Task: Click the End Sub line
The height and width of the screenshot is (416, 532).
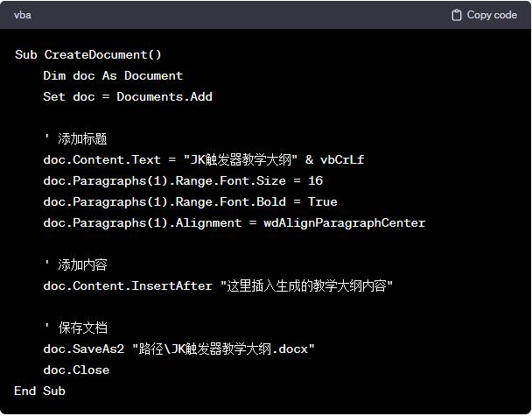Action: pyautogui.click(x=40, y=391)
